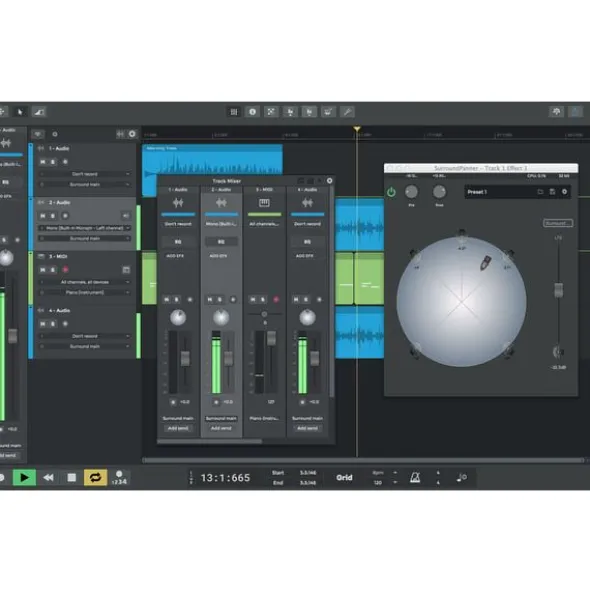Mute mixer channel 2 - Audio
Image resolution: width=590 pixels, height=591 pixels.
(210, 300)
